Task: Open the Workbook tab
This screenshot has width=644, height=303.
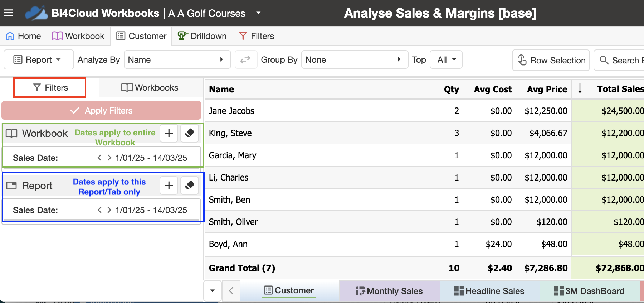Action: 78,36
